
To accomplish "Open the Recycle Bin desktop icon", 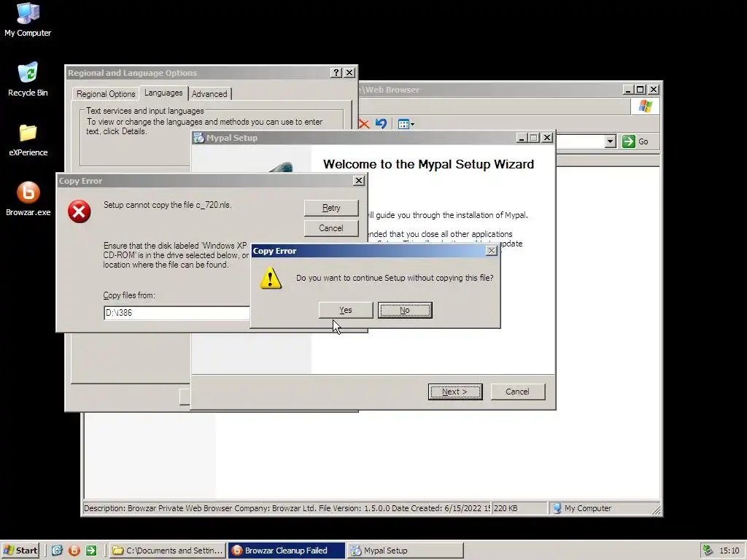I will pos(28,79).
